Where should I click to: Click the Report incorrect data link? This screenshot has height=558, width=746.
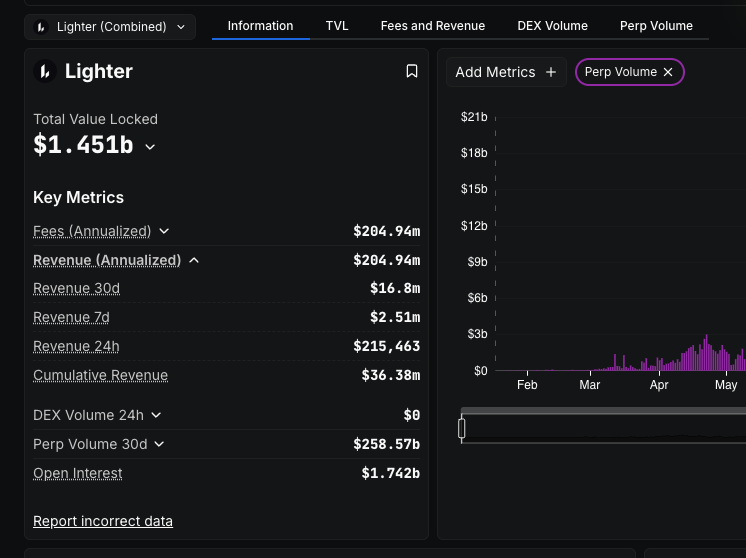point(103,521)
